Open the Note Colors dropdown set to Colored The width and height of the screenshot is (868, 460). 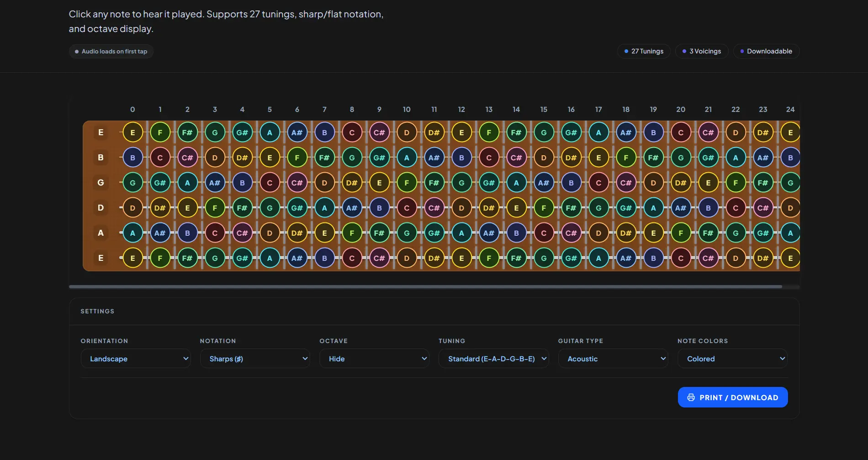pyautogui.click(x=733, y=359)
